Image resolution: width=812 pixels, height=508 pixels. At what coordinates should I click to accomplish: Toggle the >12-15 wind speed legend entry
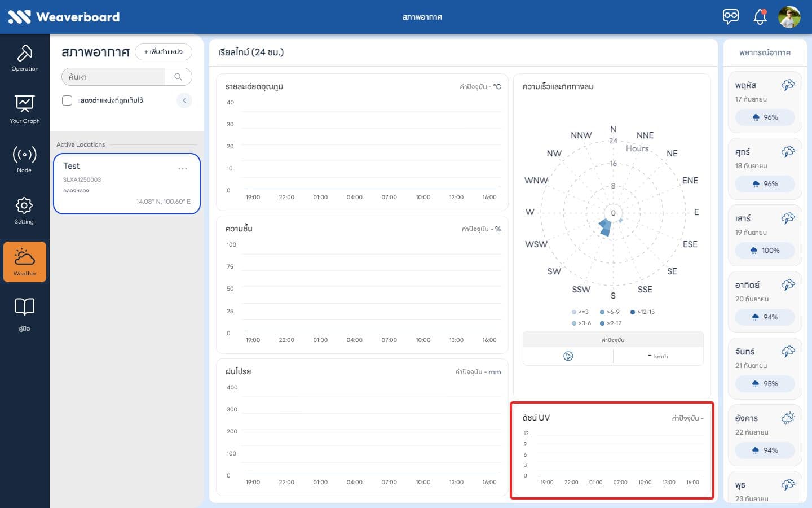point(642,312)
